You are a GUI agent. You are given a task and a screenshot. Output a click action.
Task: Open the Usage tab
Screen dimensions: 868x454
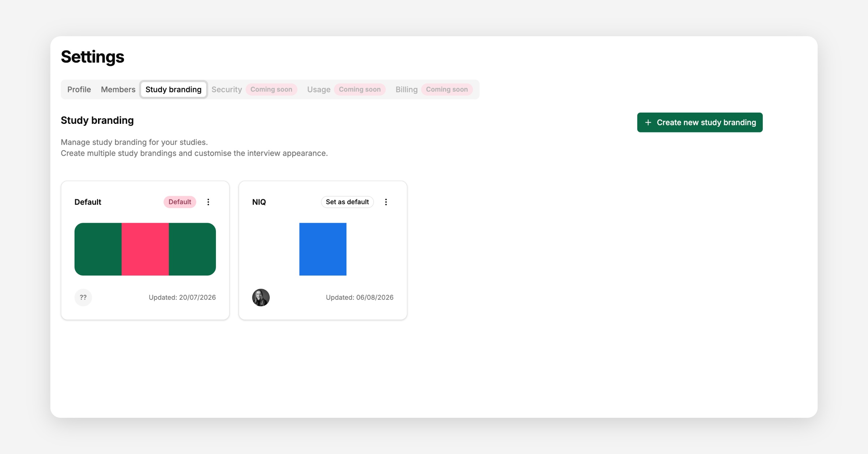point(319,89)
